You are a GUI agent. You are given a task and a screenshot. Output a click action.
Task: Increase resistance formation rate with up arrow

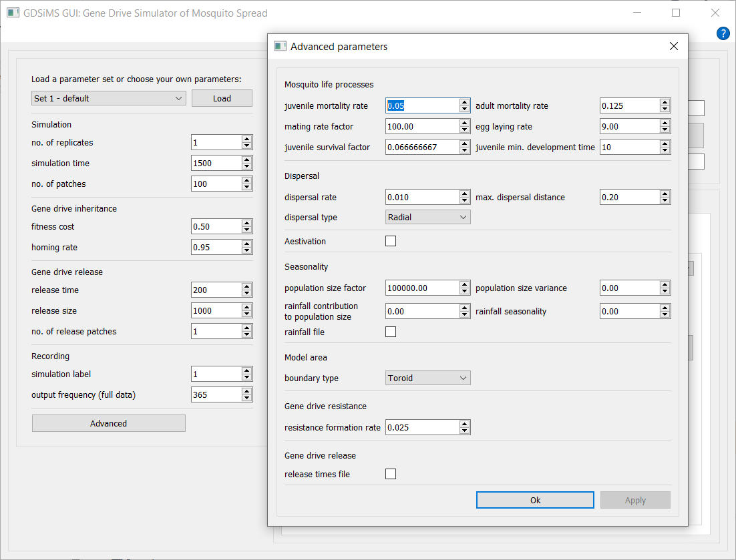464,424
